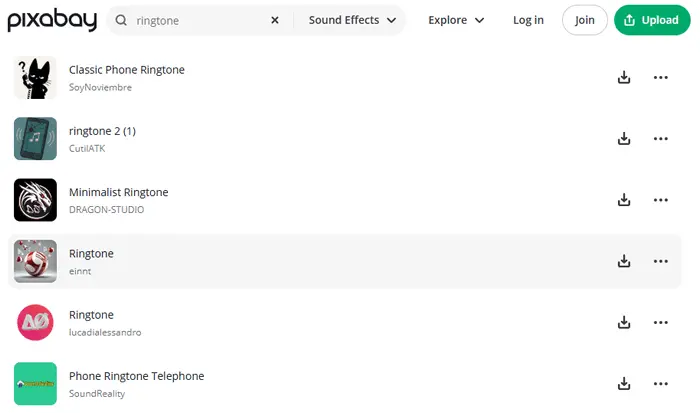700x413 pixels.
Task: Click the search magnifier icon
Action: [121, 20]
